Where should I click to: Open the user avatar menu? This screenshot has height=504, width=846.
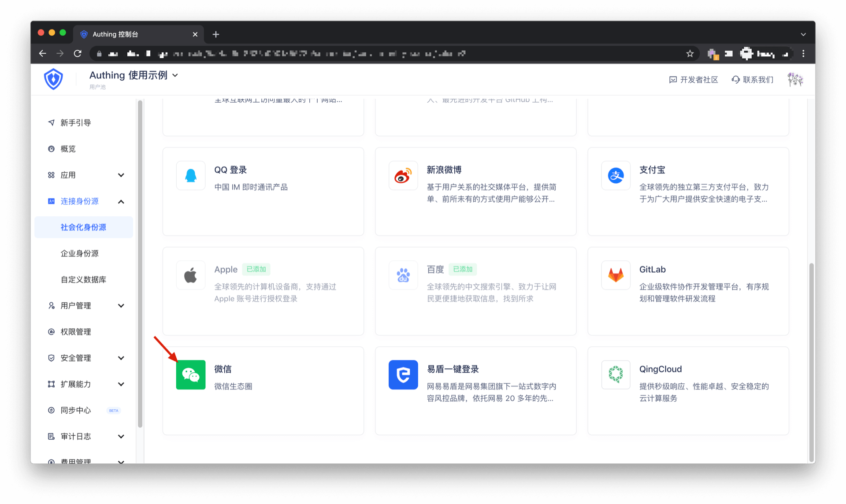tap(795, 79)
